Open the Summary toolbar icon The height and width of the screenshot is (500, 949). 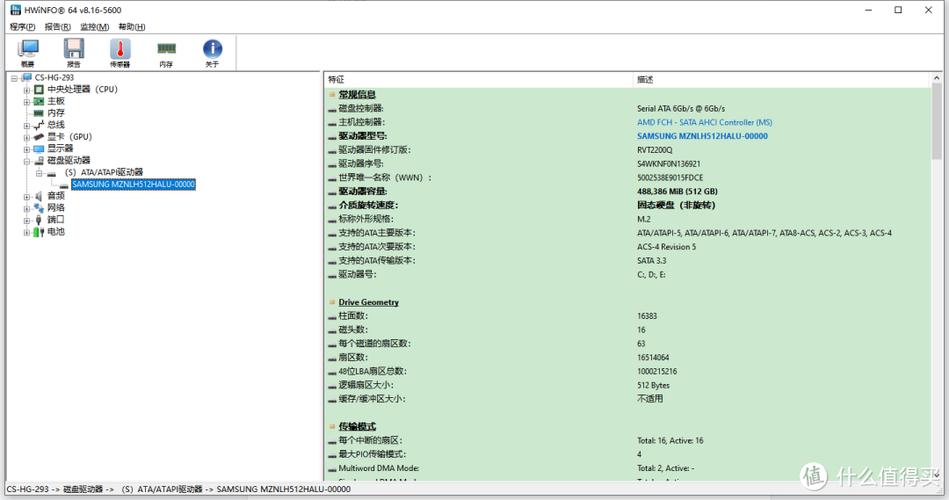point(28,53)
